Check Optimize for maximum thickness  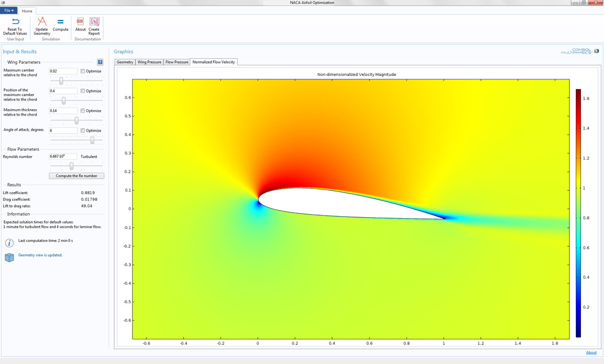coord(83,111)
